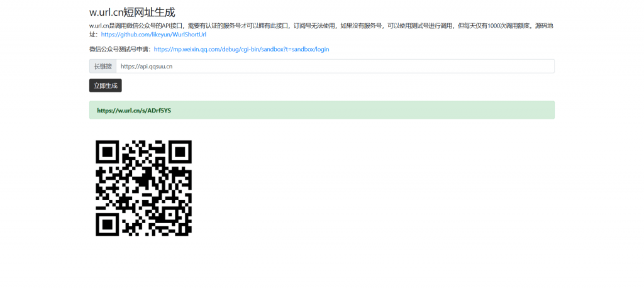This screenshot has height=289, width=644.
Task: Click empty right side of green result banner
Action: pos(440,110)
